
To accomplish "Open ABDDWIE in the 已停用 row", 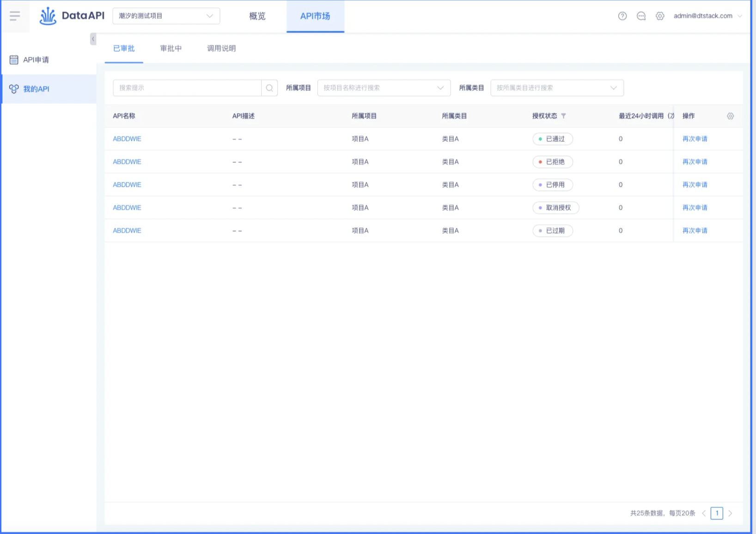I will [127, 185].
